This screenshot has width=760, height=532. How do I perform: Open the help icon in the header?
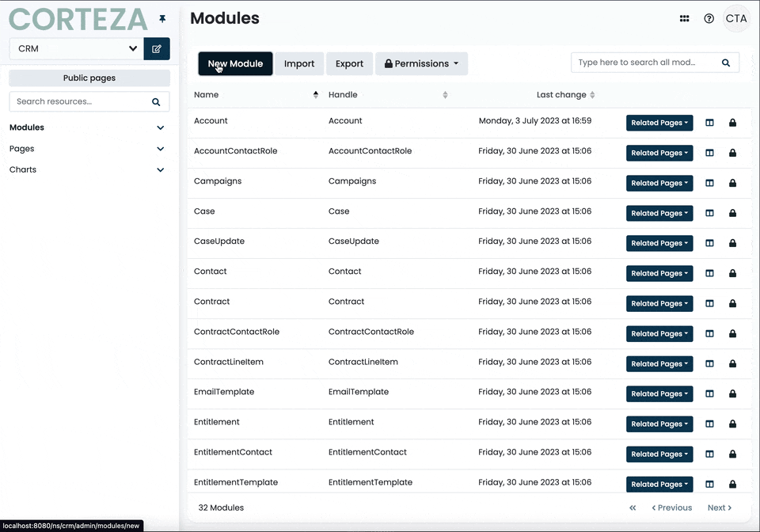(709, 18)
